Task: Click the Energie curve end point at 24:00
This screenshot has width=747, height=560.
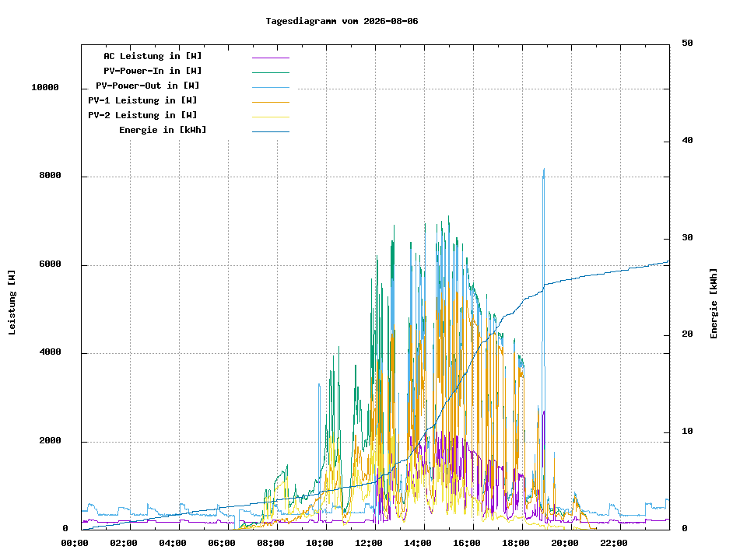Action: pyautogui.click(x=669, y=261)
